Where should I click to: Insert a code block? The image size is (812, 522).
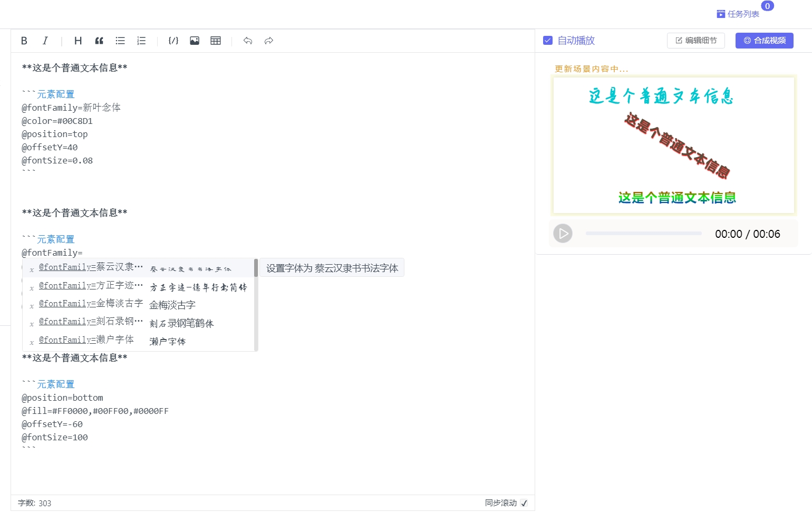(173, 41)
